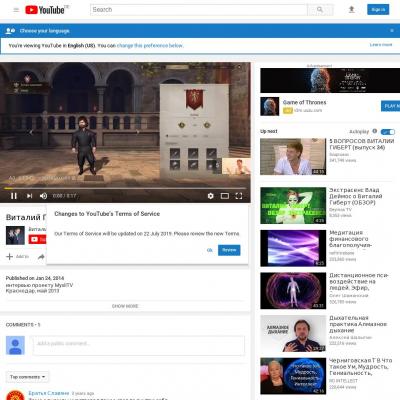Image resolution: width=400 pixels, height=400 pixels.
Task: Expand description with SHOW MORE
Action: [125, 306]
